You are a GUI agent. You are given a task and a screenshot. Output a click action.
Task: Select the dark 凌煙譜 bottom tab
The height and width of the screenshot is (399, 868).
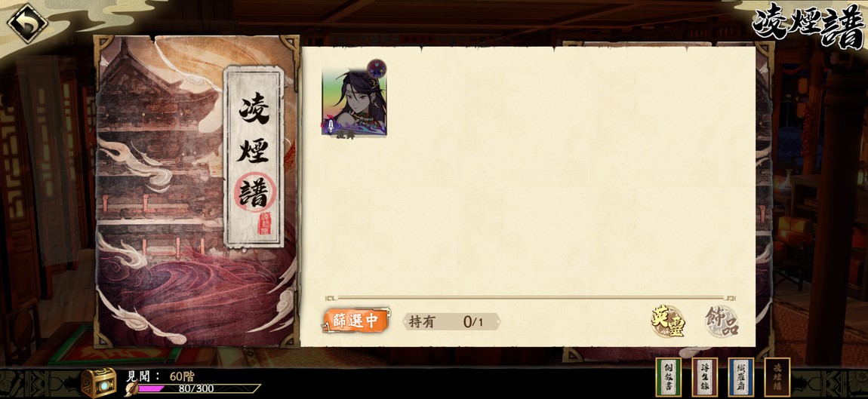(777, 377)
